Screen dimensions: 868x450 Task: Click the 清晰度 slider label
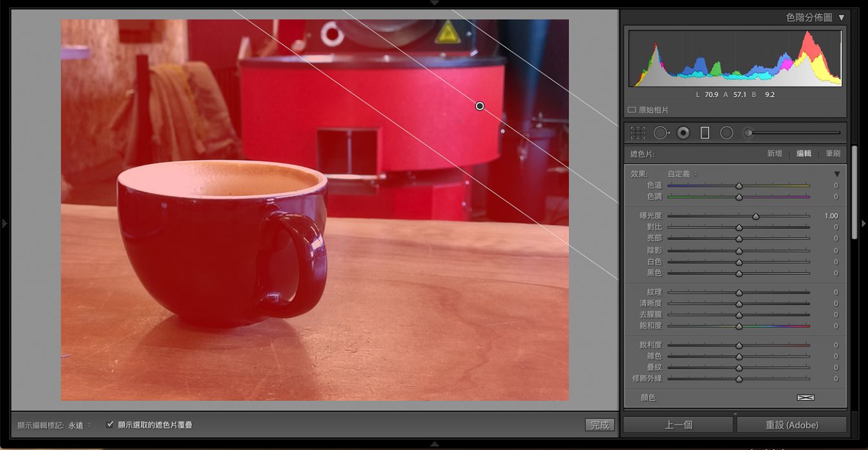click(x=650, y=303)
